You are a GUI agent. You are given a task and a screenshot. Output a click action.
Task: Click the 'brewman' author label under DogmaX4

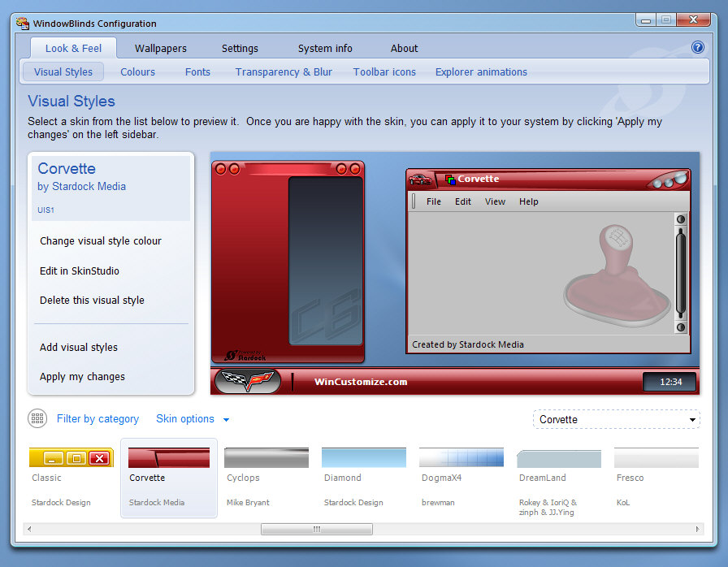pyautogui.click(x=438, y=503)
